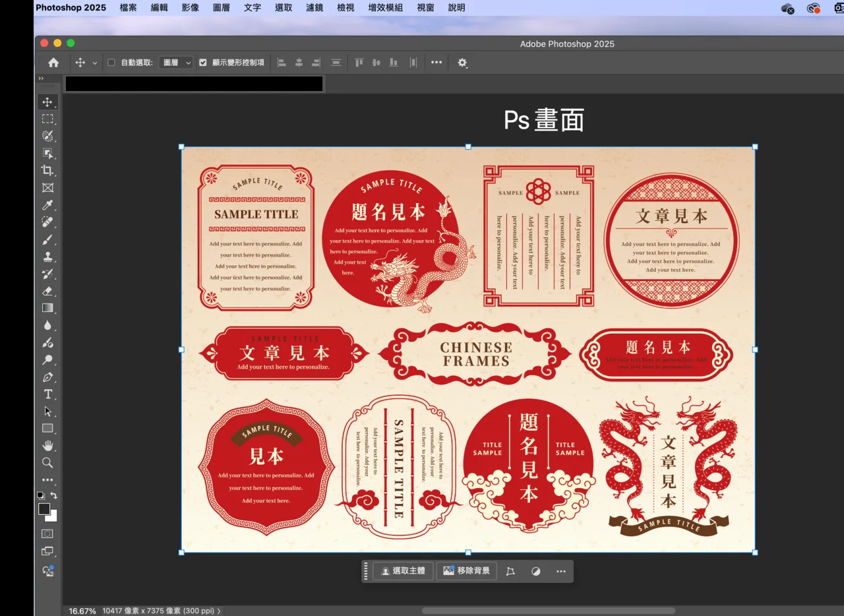
Task: Swap foreground and background colors
Action: [54, 495]
